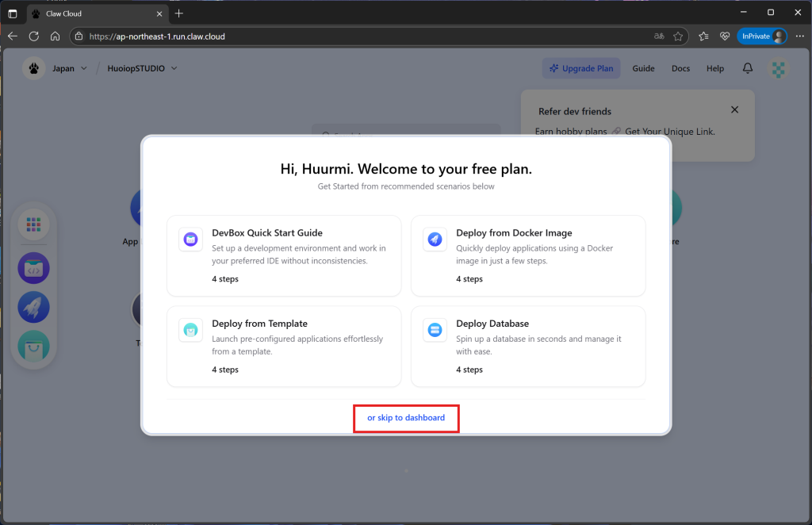812x525 pixels.
Task: Open App Store bag icon in the dock
Action: (x=33, y=347)
